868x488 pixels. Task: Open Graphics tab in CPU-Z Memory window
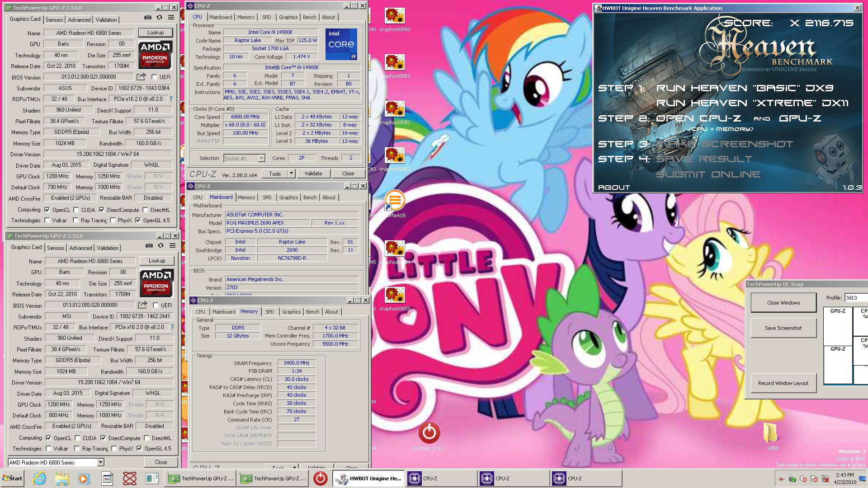click(291, 312)
